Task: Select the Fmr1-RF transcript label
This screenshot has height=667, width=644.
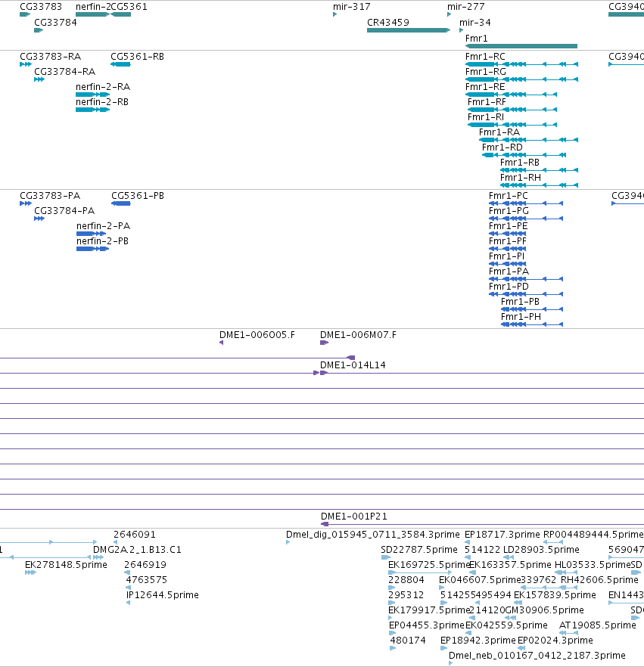Action: tap(487, 102)
